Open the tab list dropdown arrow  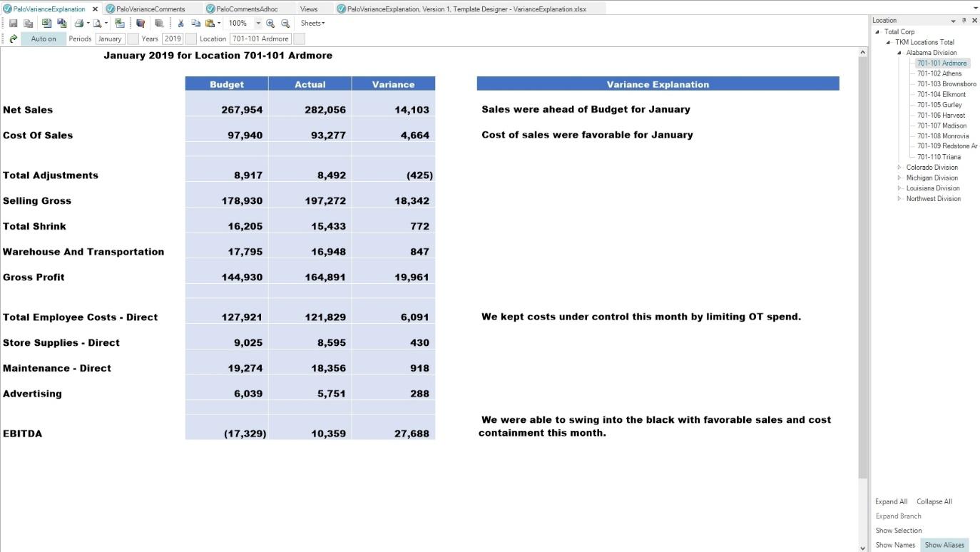tap(975, 9)
